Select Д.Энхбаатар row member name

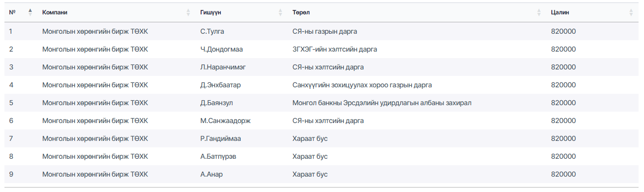click(221, 85)
